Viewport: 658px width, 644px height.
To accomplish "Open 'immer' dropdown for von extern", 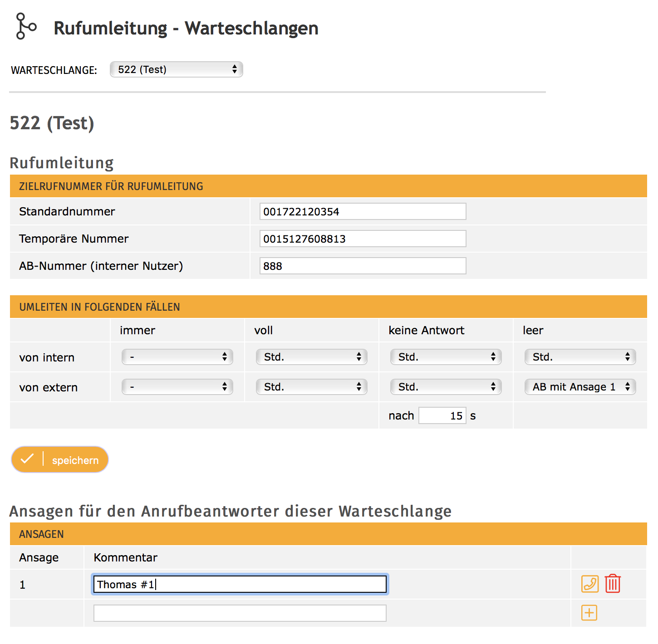I will tap(177, 387).
